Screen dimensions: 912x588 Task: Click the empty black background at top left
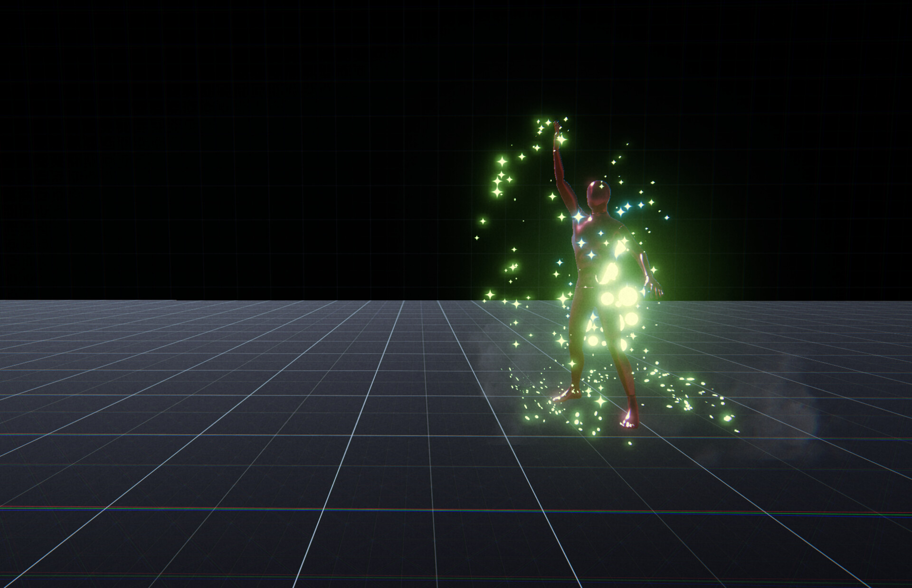click(x=142, y=95)
